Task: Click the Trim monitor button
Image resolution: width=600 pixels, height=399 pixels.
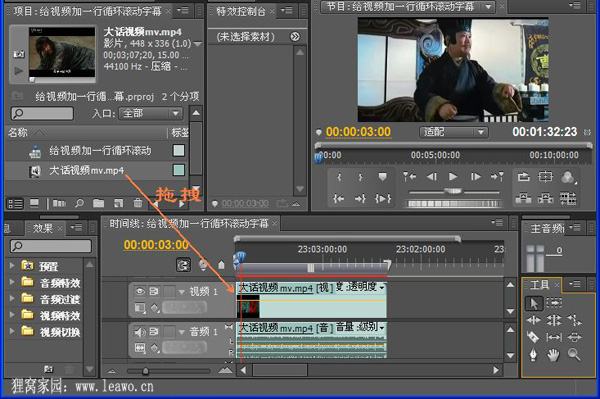Action: click(568, 198)
